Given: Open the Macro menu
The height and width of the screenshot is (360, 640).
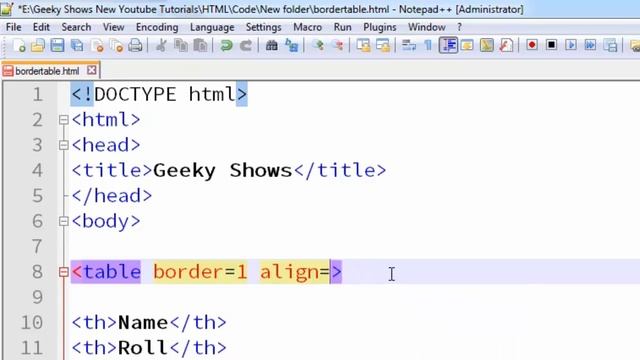Looking at the screenshot, I should (307, 27).
